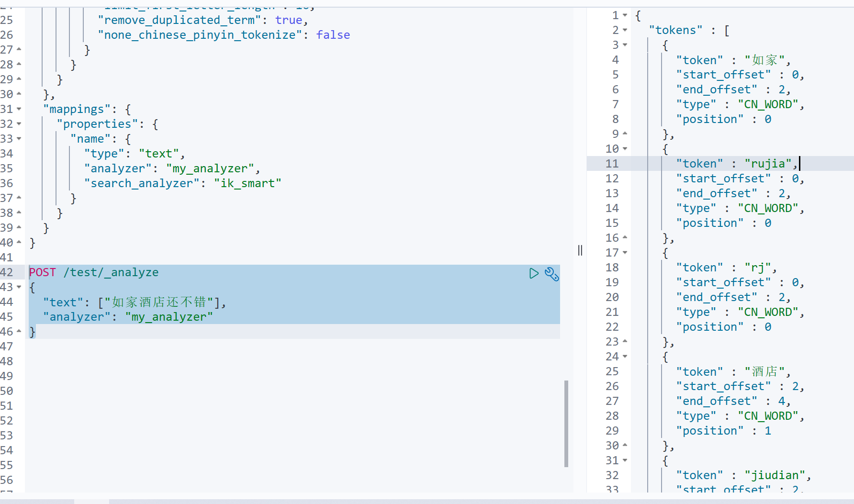Screen dimensions: 854x504
Task: Click the "true" value on line 25
Action: 289,20
